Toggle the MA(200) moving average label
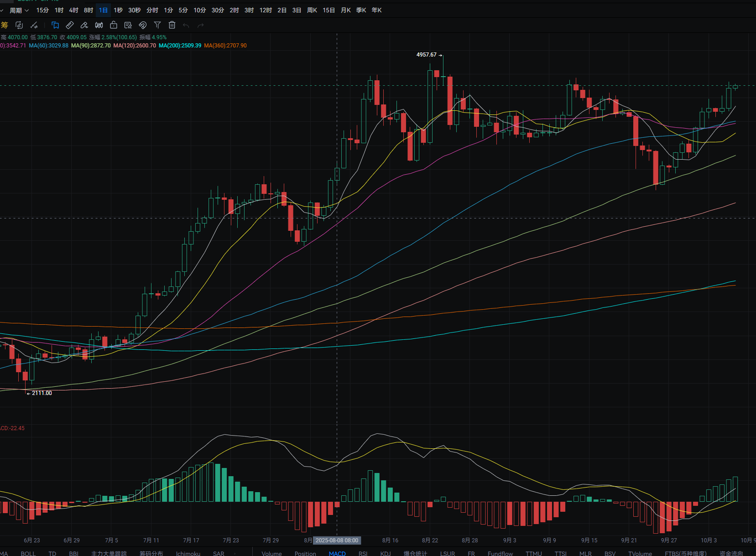Viewport: 756px width, 556px height. click(x=180, y=46)
